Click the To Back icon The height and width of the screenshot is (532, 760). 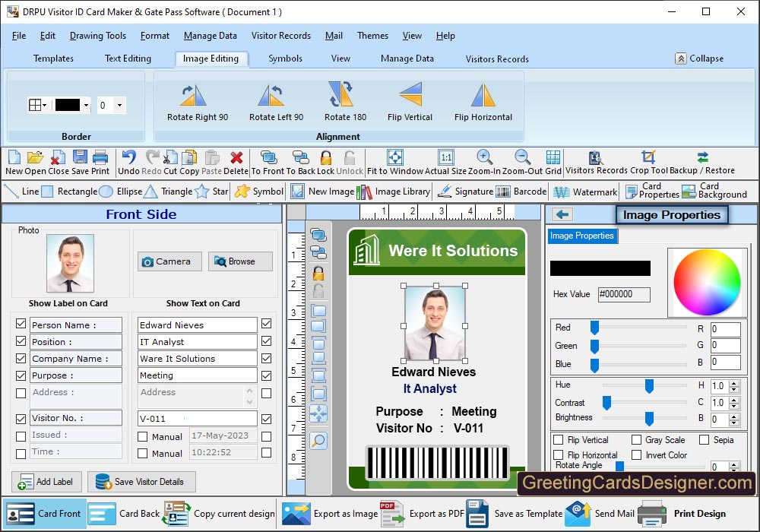[300, 157]
